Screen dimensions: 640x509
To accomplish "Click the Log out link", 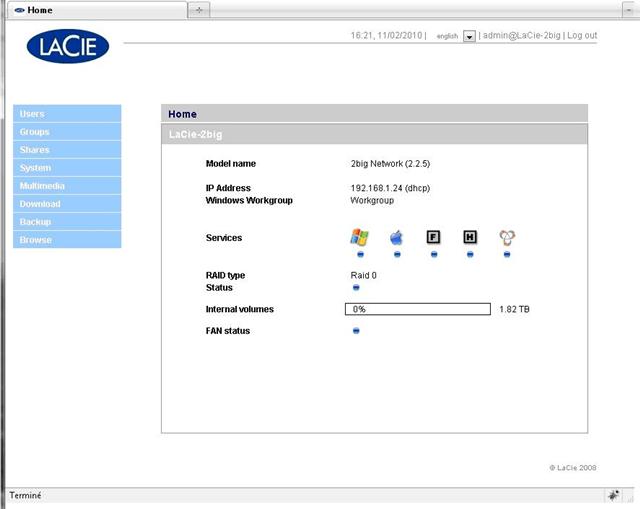I will (x=581, y=36).
